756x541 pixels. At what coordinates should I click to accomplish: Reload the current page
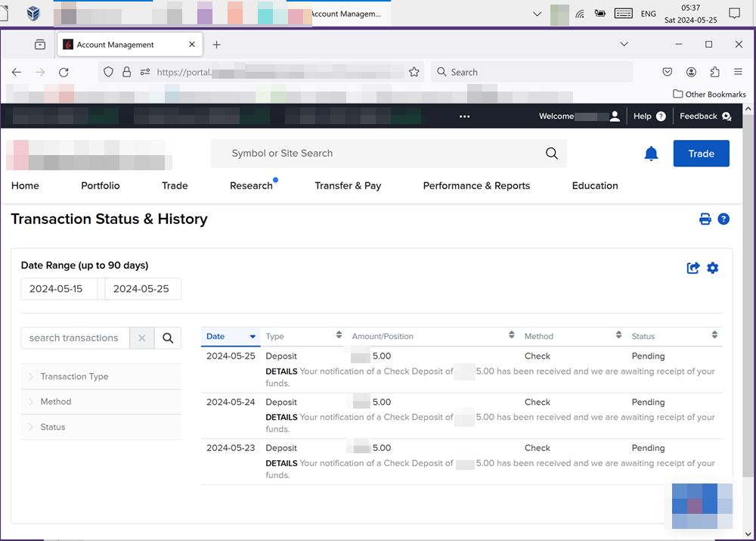64,73
